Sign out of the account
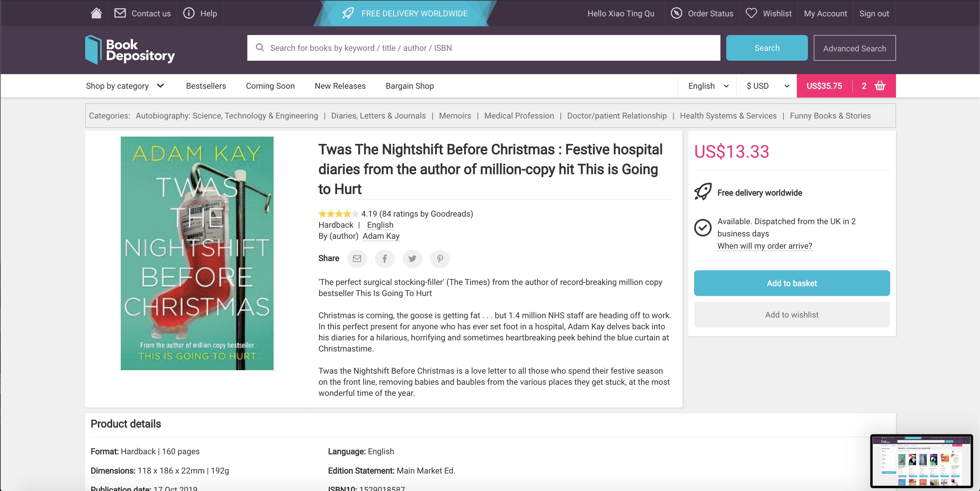Viewport: 980px width, 491px height. click(x=874, y=14)
